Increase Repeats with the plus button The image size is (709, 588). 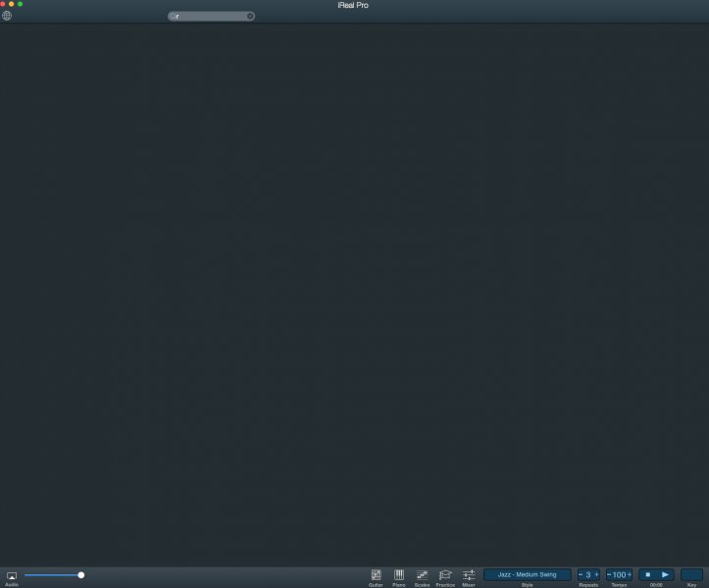coord(596,574)
